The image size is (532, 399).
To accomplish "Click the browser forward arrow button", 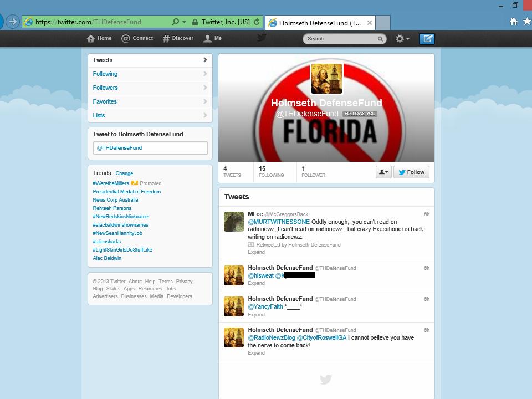I will (x=12, y=22).
